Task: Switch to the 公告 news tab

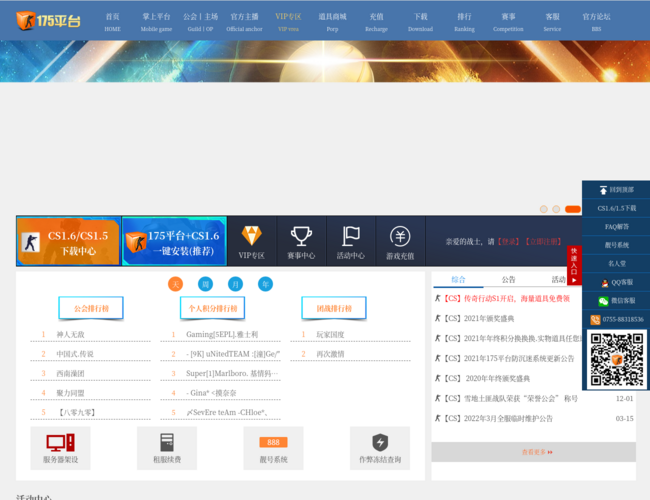Action: [x=508, y=280]
